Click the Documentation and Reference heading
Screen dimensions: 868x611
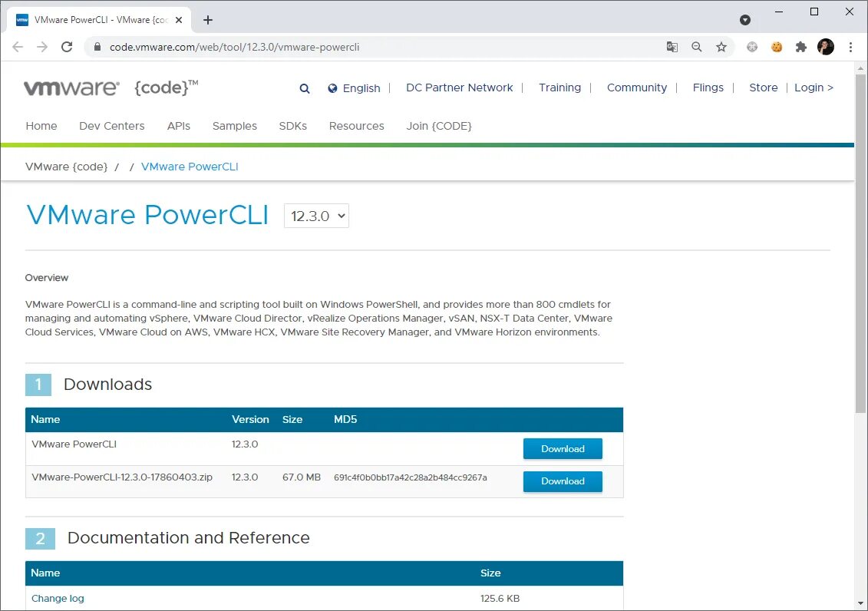tap(188, 538)
